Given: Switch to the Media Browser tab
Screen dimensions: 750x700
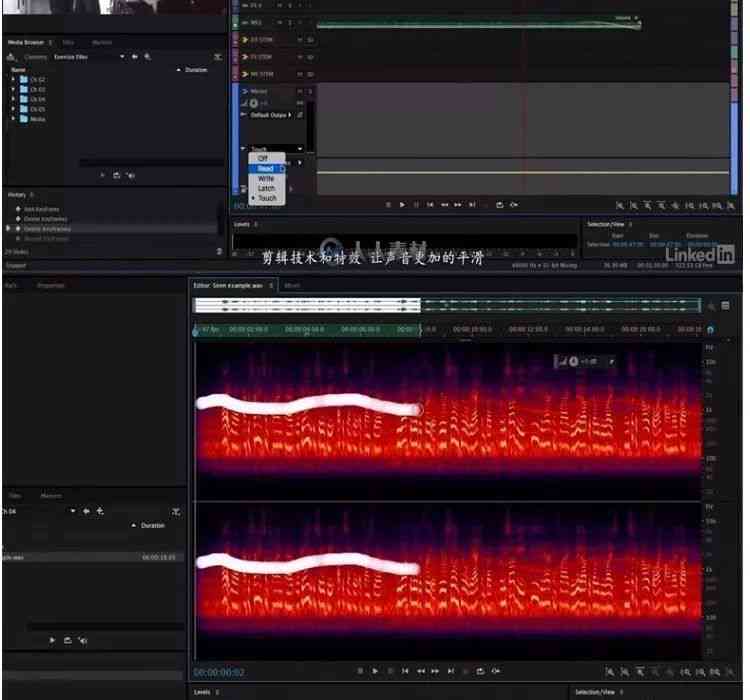Looking at the screenshot, I should click(26, 43).
